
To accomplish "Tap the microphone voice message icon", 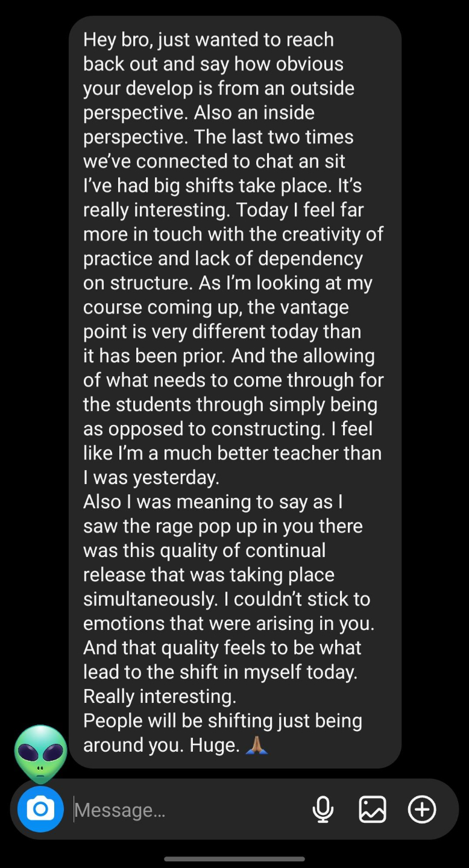I will 323,809.
